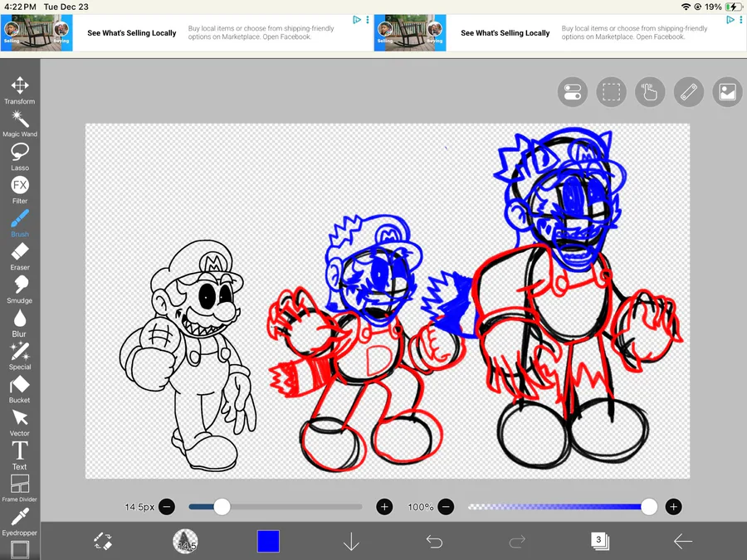Open the selection area dashed-square tool

tap(611, 92)
